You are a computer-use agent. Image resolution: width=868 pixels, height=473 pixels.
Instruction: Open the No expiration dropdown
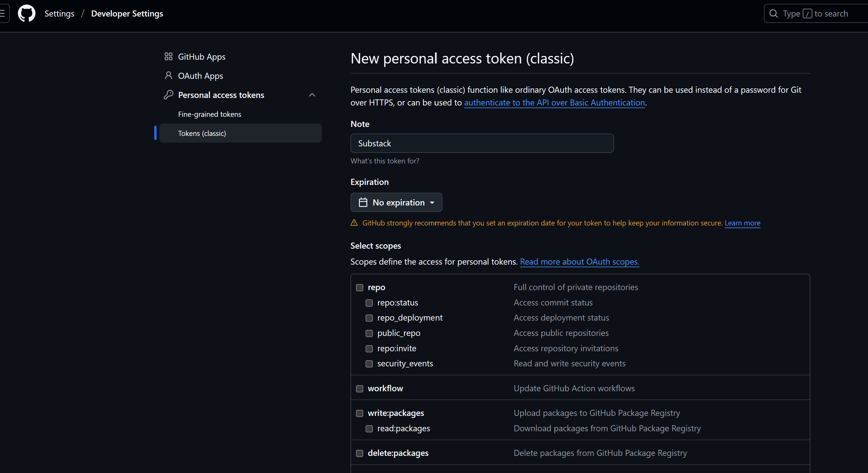[396, 203]
